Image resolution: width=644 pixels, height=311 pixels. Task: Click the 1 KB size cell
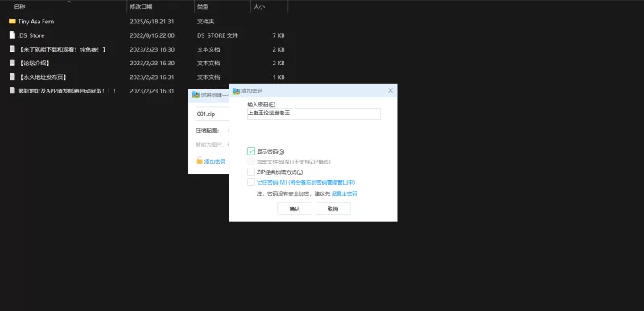[279, 77]
